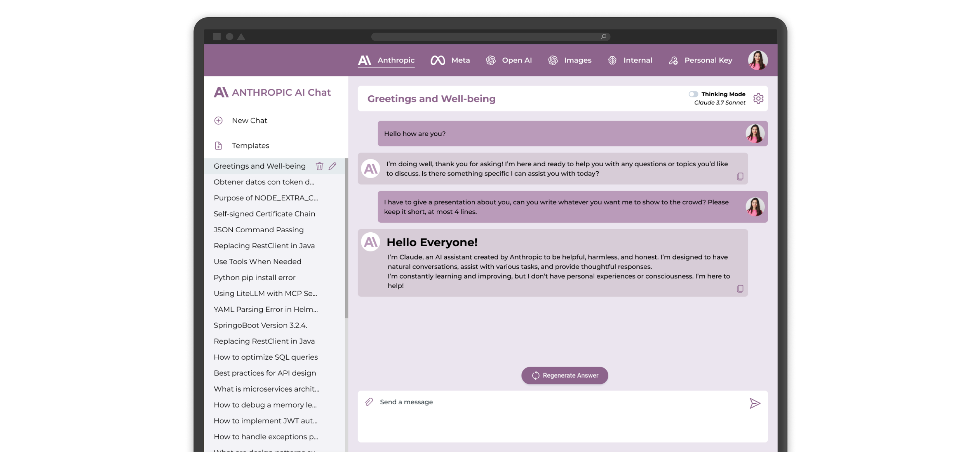The width and height of the screenshot is (980, 452).
Task: Click user avatar on presentation request message
Action: click(x=755, y=207)
